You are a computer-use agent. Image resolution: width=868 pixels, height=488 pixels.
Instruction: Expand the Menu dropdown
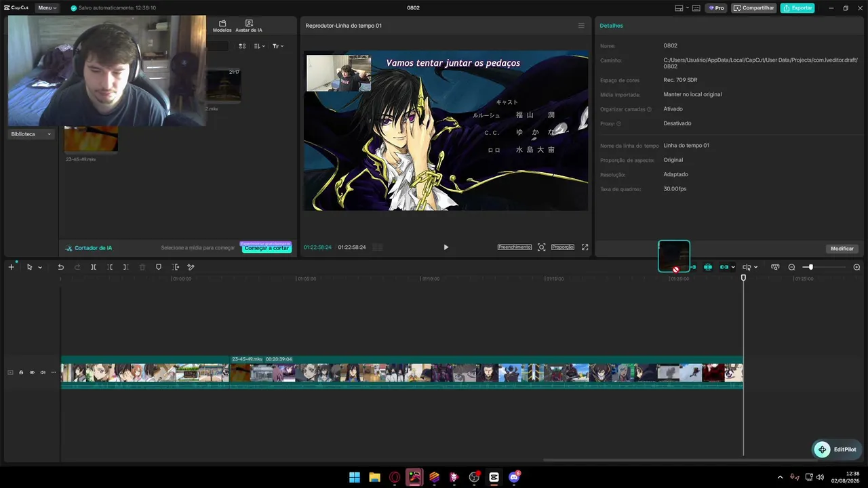(47, 8)
